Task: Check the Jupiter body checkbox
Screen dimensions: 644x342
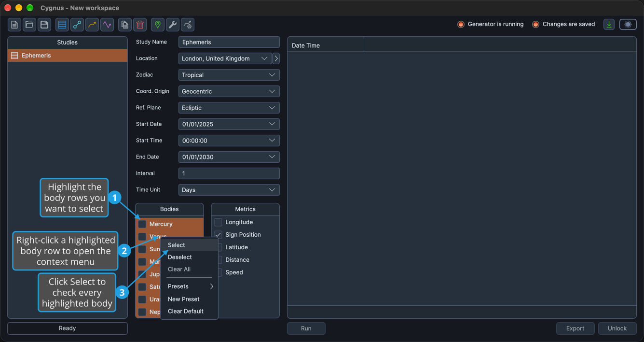Action: pyautogui.click(x=142, y=274)
